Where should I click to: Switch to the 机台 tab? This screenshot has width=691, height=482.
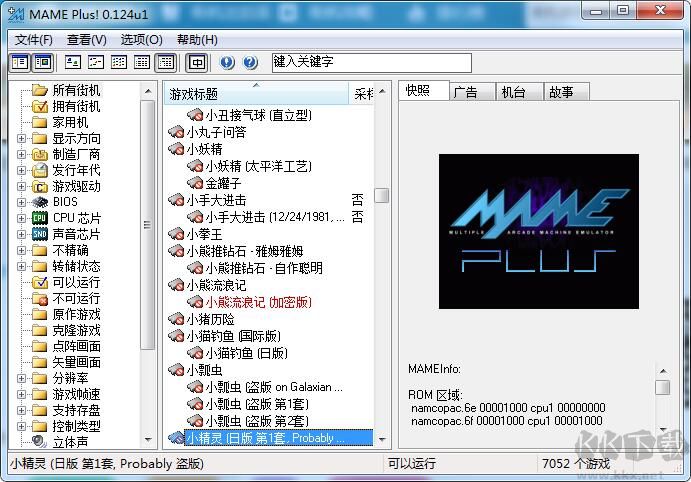[520, 92]
